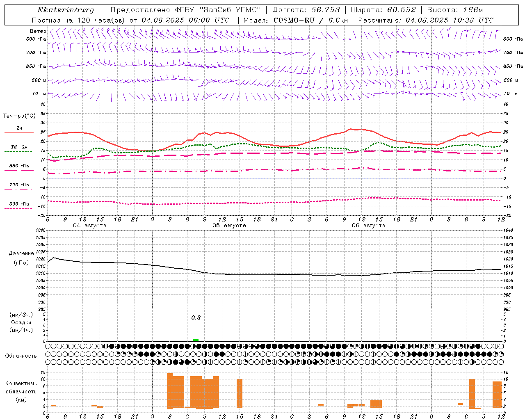Click the provider text "ЗапСиб УГМС"
Screen dimensions: 525x420
(x=230, y=10)
